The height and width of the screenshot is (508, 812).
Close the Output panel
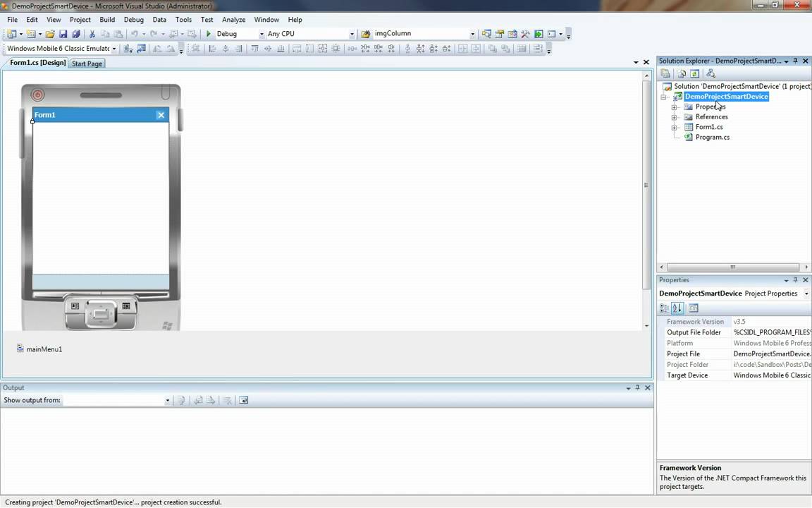click(x=647, y=388)
